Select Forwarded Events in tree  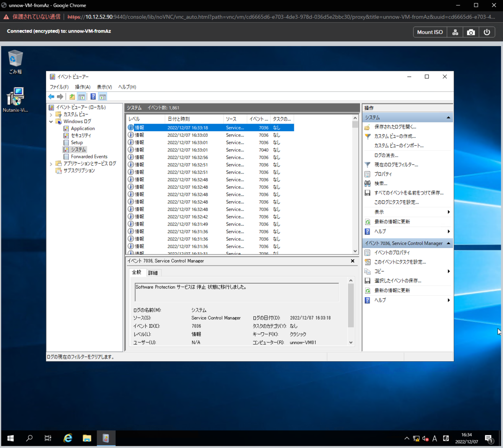(x=89, y=157)
